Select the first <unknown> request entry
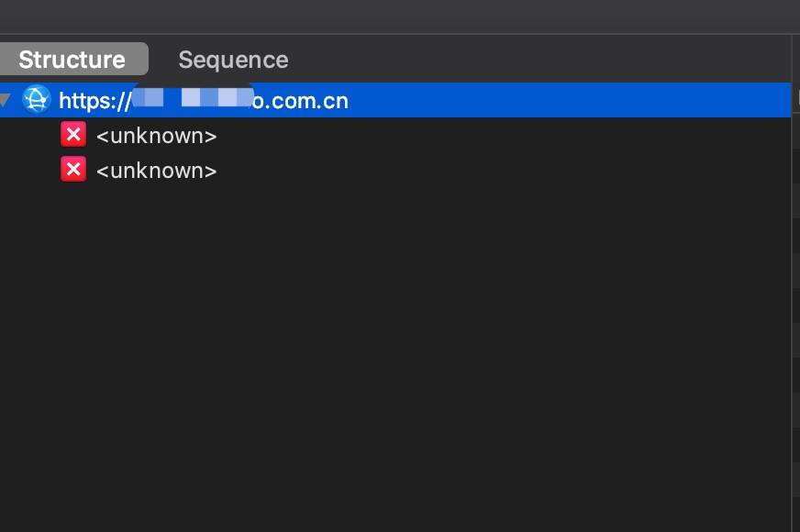Screen dimensions: 800x532 (156, 136)
